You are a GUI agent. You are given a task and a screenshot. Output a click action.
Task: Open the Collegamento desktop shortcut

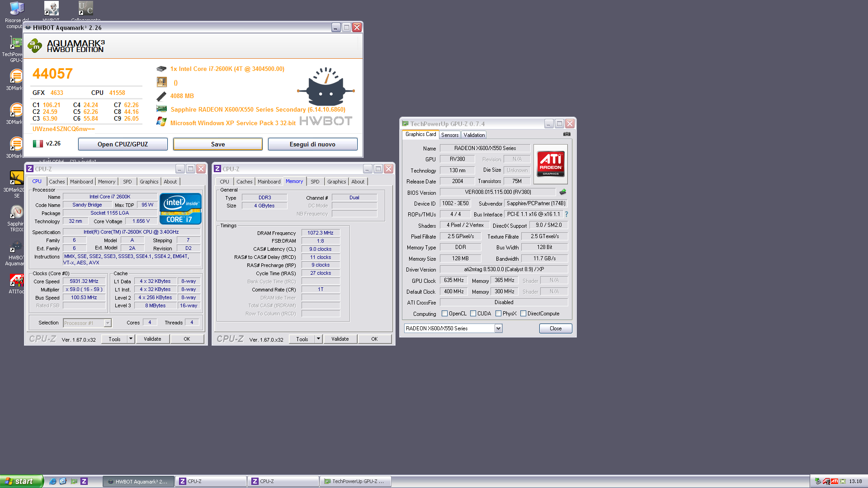pos(85,11)
